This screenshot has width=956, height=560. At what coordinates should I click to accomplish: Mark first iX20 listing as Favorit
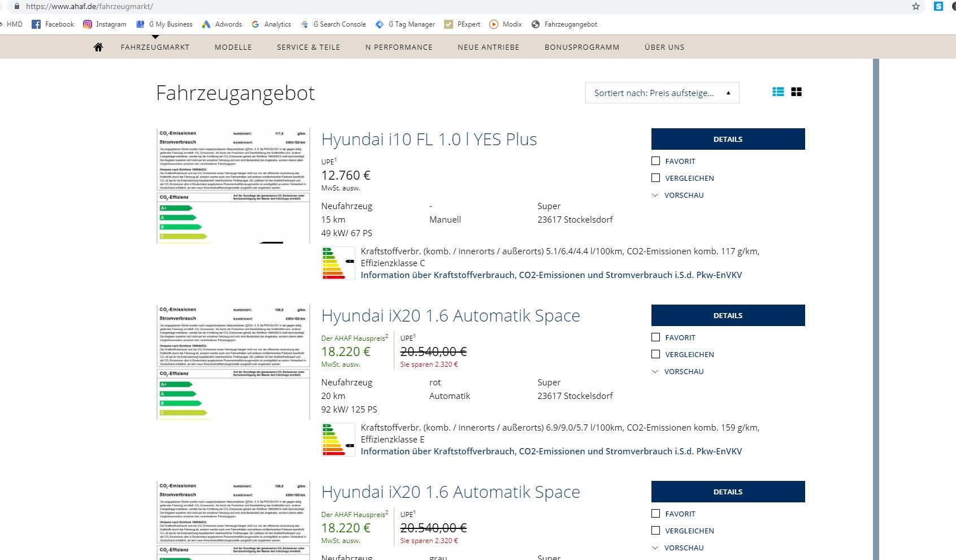(655, 337)
